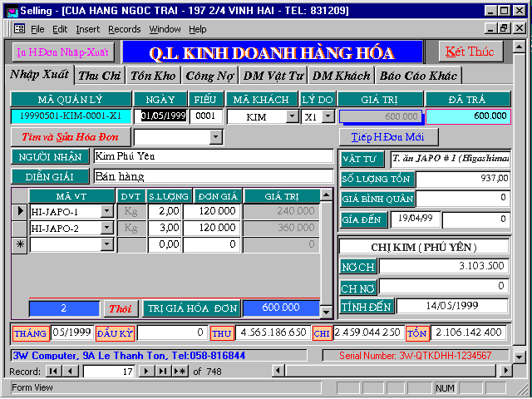The image size is (532, 399).
Task: Open the HI-JAPO-1 item code dropdown
Action: 107,211
